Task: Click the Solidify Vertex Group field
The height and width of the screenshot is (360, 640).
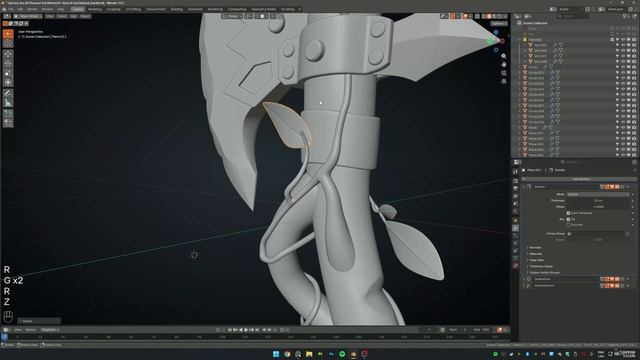Action: [x=596, y=234]
